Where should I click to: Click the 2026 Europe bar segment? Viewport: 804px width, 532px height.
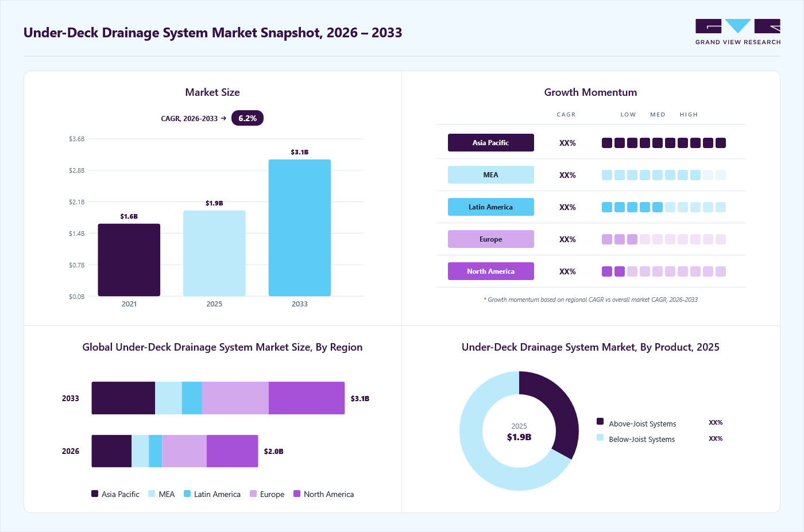pyautogui.click(x=184, y=451)
